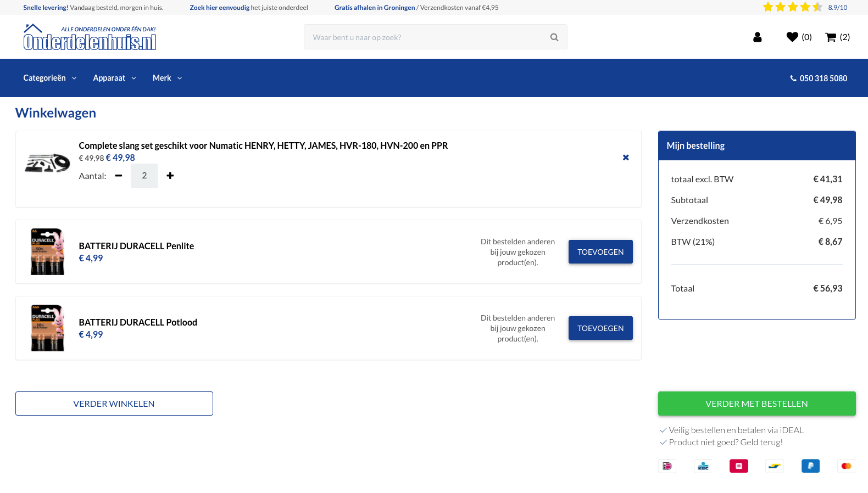The width and height of the screenshot is (868, 493).
Task: Click Verder winkelen to continue shopping
Action: click(x=114, y=404)
